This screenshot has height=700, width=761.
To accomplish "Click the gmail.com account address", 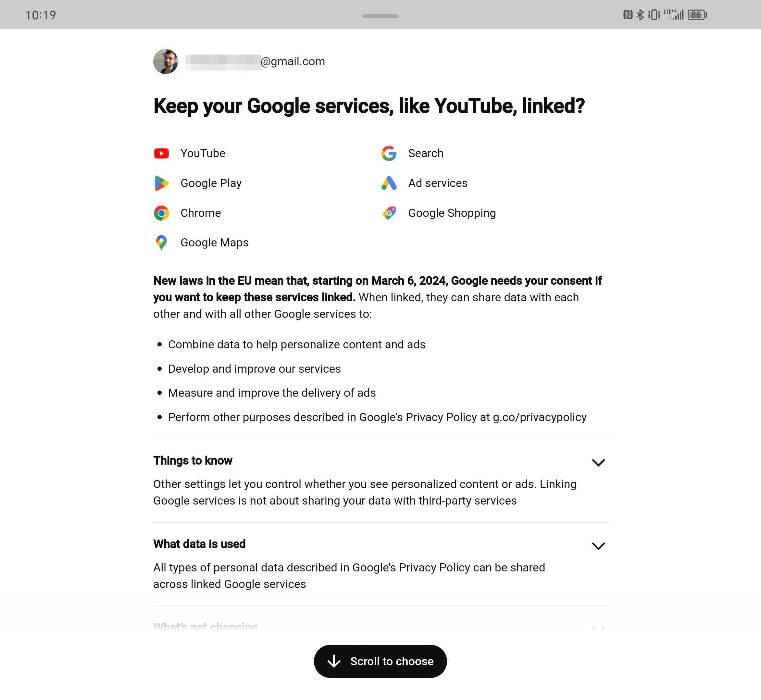I will [x=255, y=62].
